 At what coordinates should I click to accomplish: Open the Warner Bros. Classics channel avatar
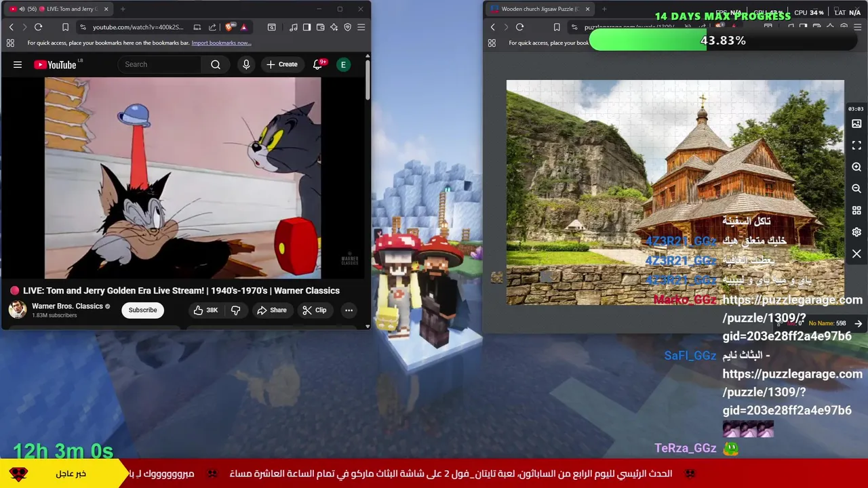click(x=18, y=309)
